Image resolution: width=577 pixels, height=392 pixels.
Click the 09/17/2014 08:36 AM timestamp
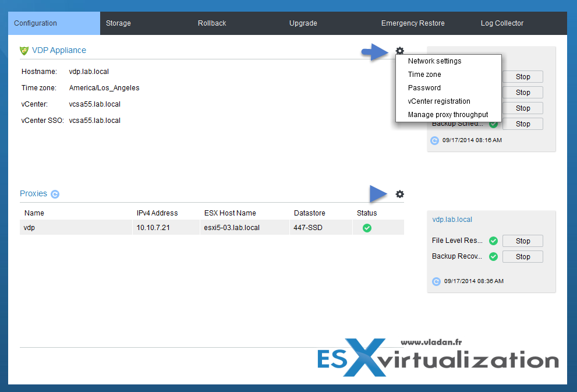[474, 281]
